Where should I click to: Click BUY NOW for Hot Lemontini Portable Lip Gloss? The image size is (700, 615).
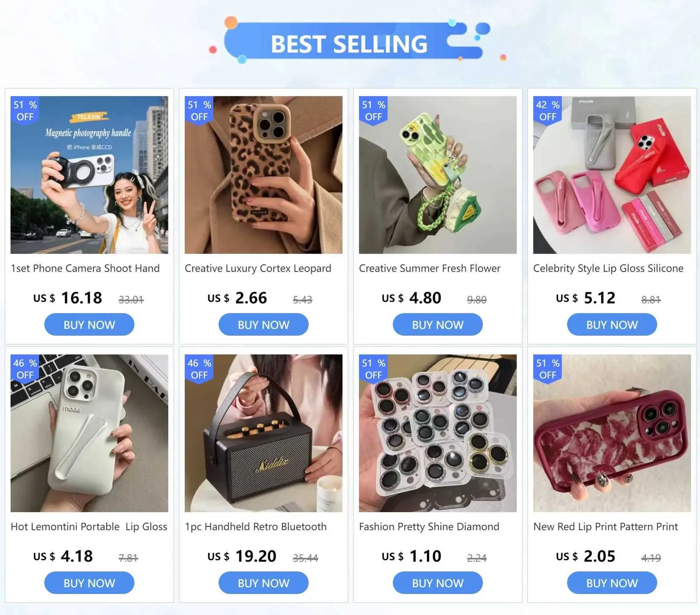pos(89,583)
